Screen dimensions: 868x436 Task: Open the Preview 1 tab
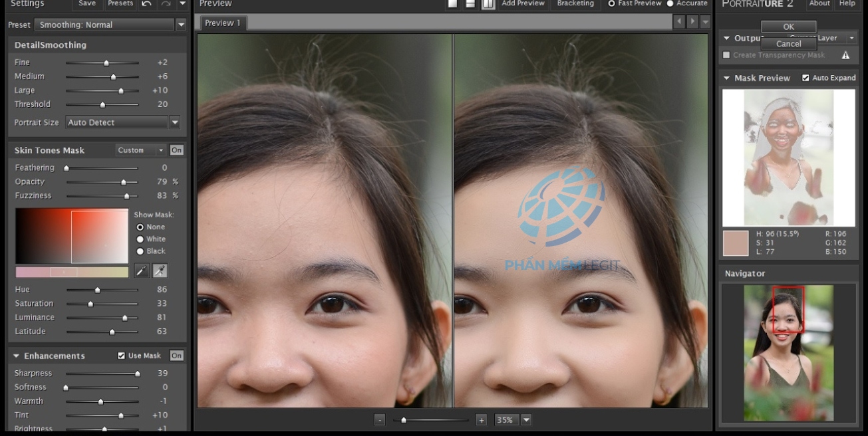[x=223, y=23]
